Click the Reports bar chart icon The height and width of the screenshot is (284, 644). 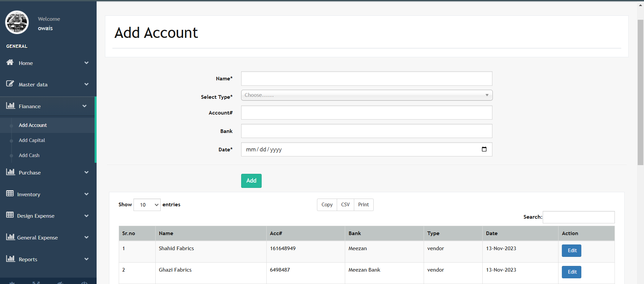pyautogui.click(x=10, y=259)
